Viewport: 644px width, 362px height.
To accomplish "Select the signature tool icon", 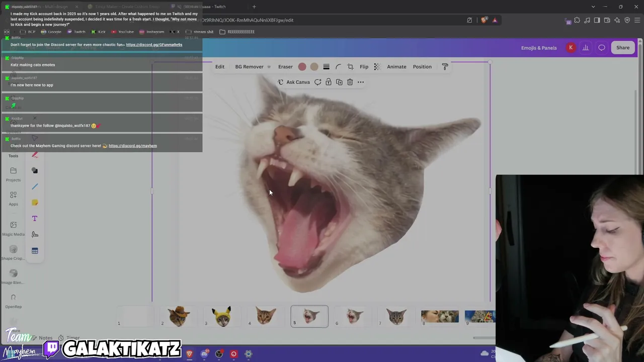I will point(35,234).
